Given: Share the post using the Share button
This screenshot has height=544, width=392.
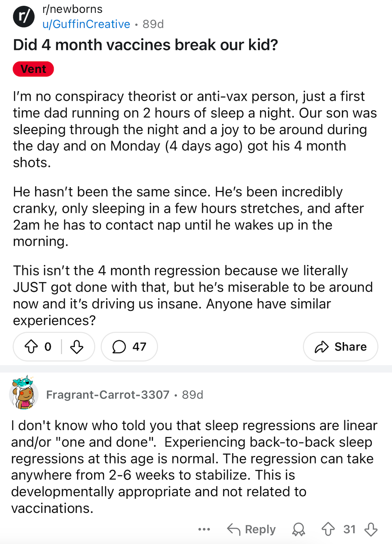Looking at the screenshot, I should tap(341, 347).
